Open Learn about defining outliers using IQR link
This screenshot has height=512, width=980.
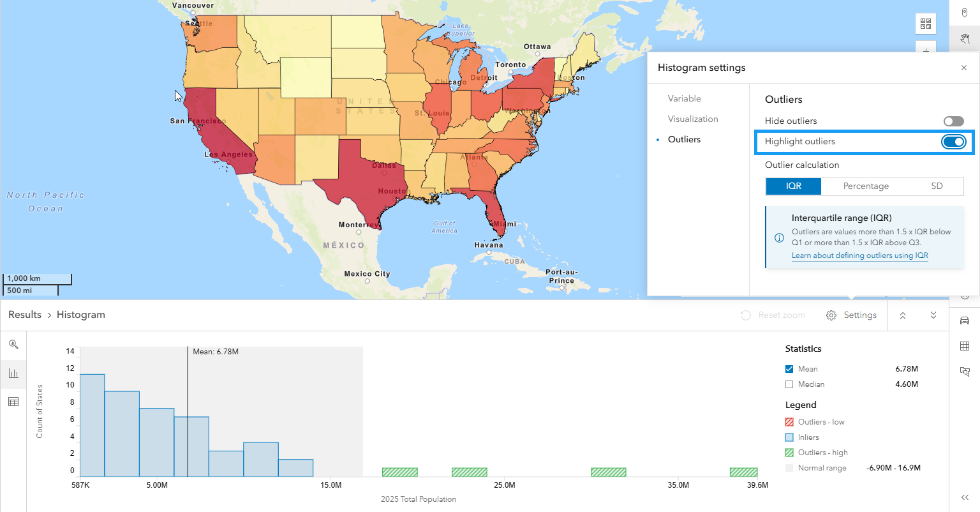click(x=860, y=255)
